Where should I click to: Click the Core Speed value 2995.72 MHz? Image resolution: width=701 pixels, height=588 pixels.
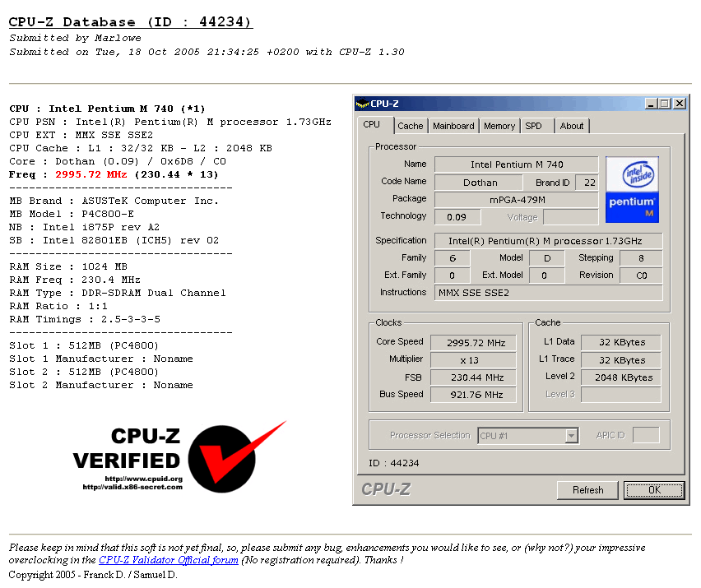[473, 343]
